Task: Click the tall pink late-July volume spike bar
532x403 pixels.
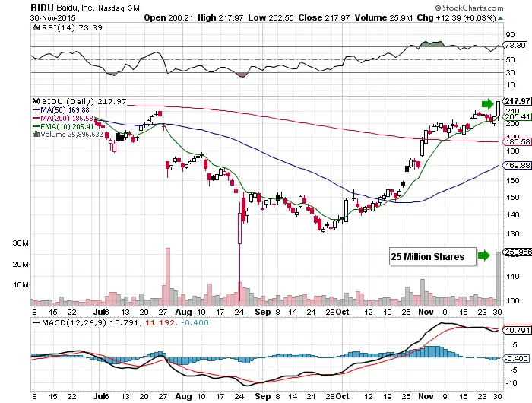Action: coord(168,277)
